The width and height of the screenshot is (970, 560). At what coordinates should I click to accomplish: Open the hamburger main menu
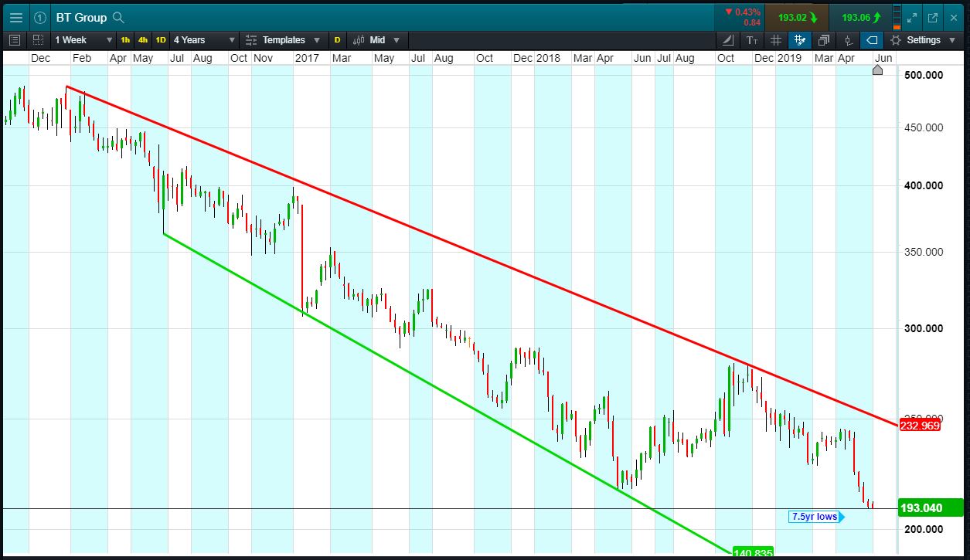pos(16,17)
